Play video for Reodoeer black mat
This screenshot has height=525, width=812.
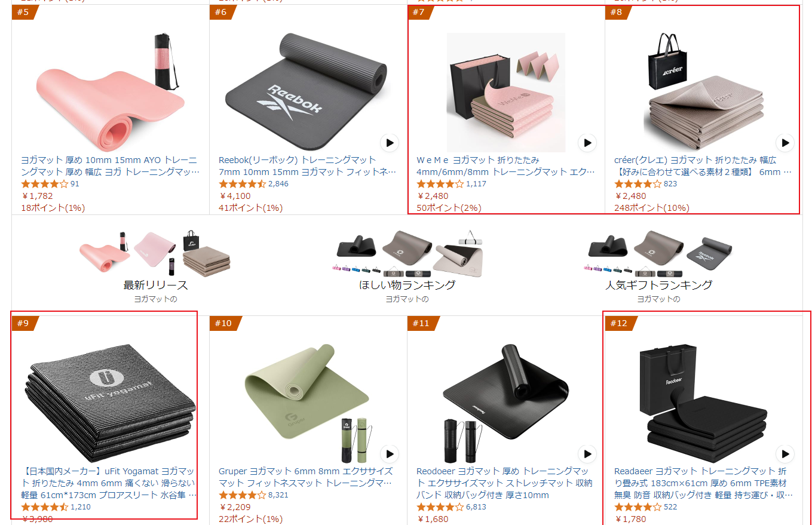[x=587, y=454]
